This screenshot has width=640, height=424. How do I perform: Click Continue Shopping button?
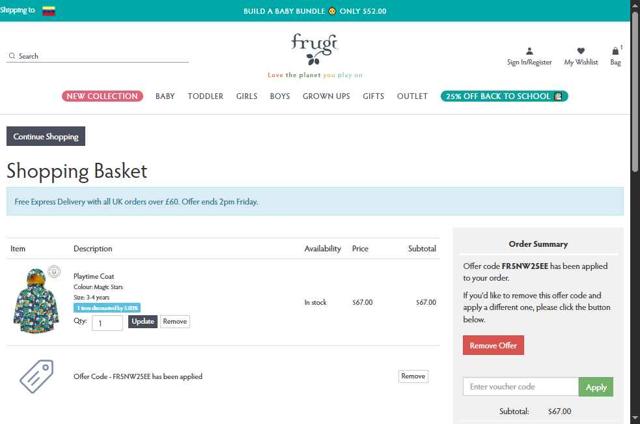tap(46, 136)
